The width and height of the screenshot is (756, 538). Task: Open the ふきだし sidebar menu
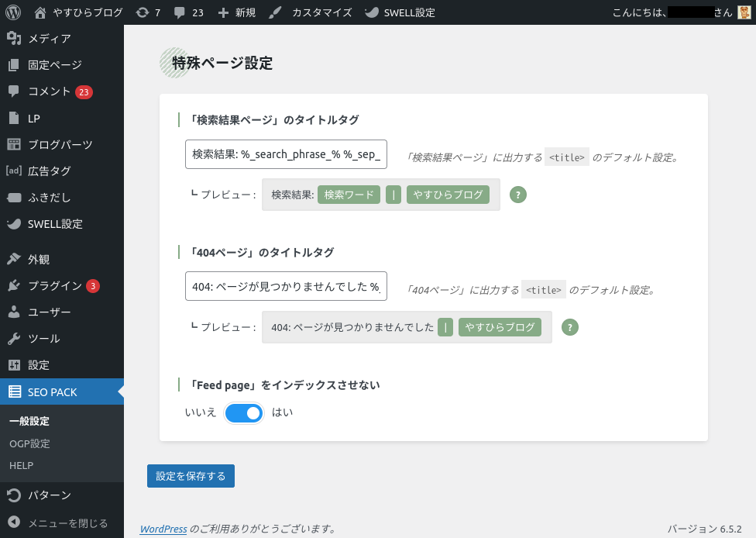click(50, 198)
